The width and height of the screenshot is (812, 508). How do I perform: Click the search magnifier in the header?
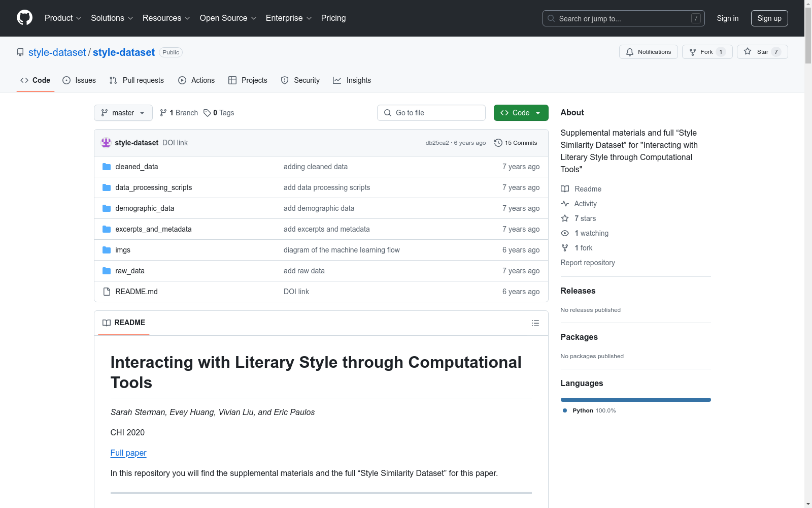point(551,18)
